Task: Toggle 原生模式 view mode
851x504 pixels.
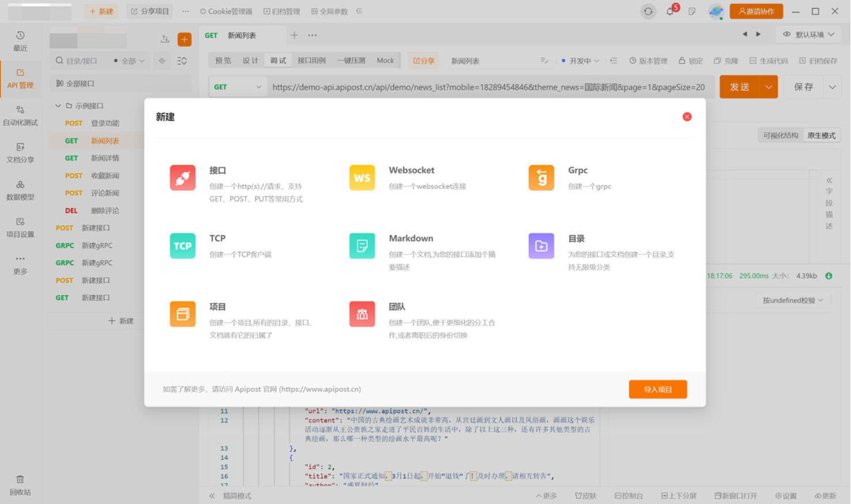Action: [x=821, y=136]
